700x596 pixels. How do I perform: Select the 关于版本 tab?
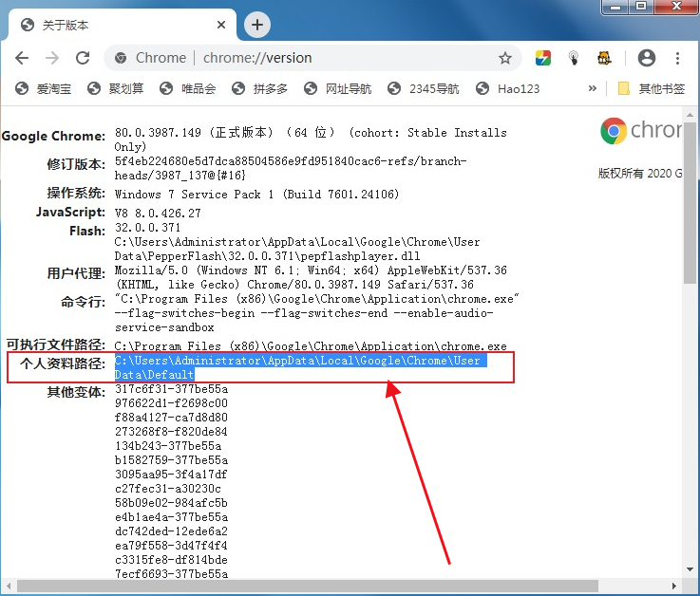123,25
